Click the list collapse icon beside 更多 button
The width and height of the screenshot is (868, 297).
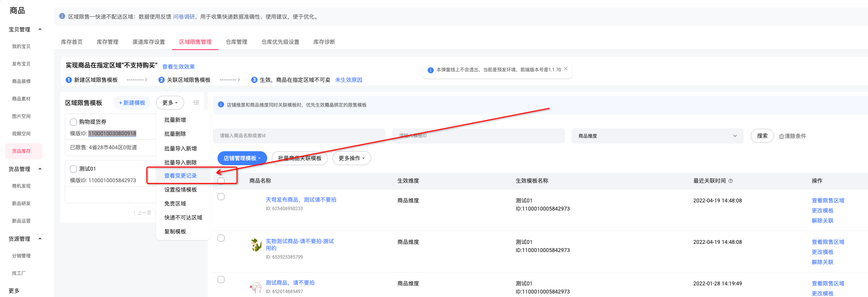pos(196,103)
